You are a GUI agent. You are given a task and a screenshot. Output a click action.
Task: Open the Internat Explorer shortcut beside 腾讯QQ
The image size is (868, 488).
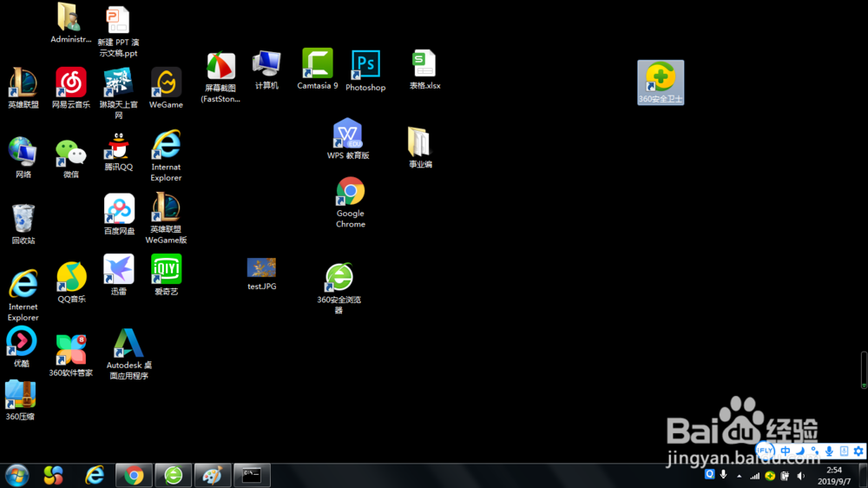[166, 155]
